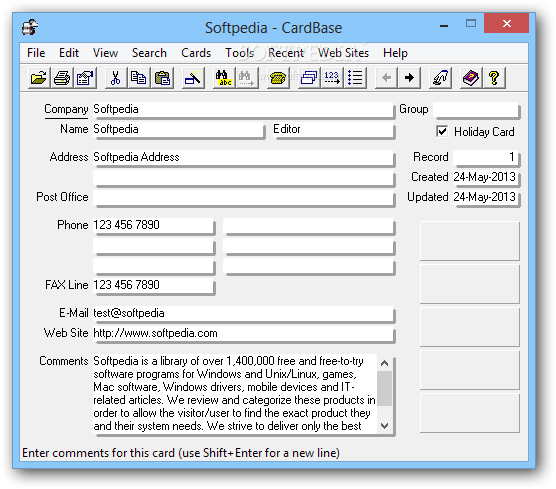Click the card properties form icon
This screenshot has width=556, height=489.
[85, 77]
